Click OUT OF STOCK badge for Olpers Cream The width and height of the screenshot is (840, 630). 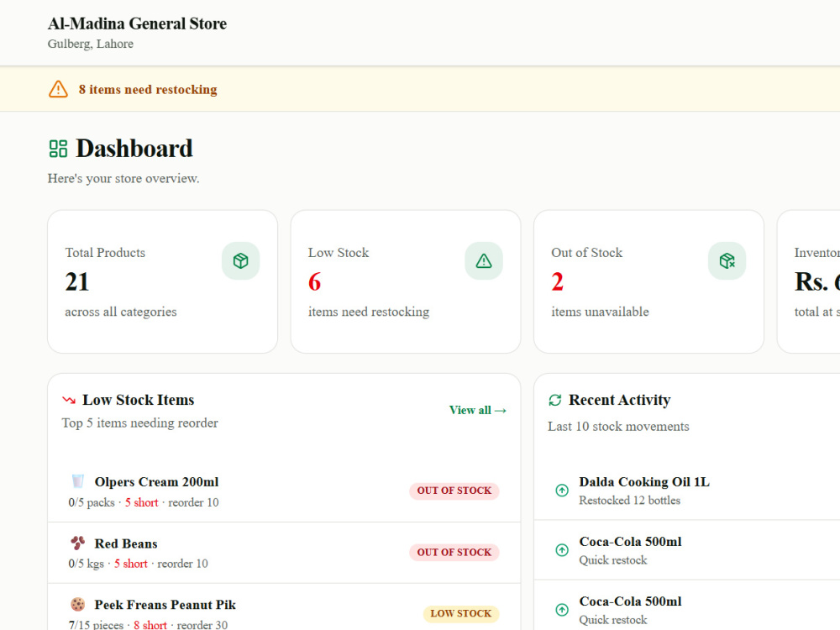[454, 491]
